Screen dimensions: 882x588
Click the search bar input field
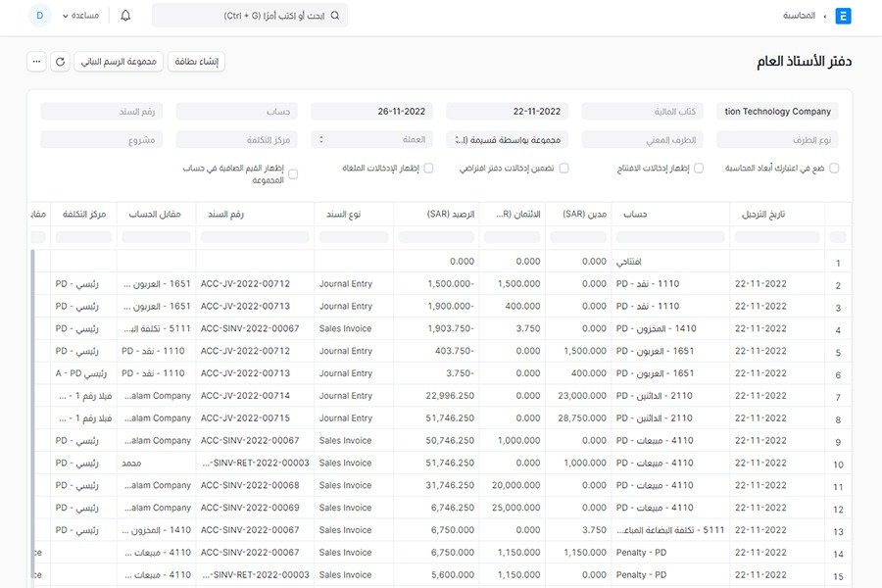click(x=250, y=16)
